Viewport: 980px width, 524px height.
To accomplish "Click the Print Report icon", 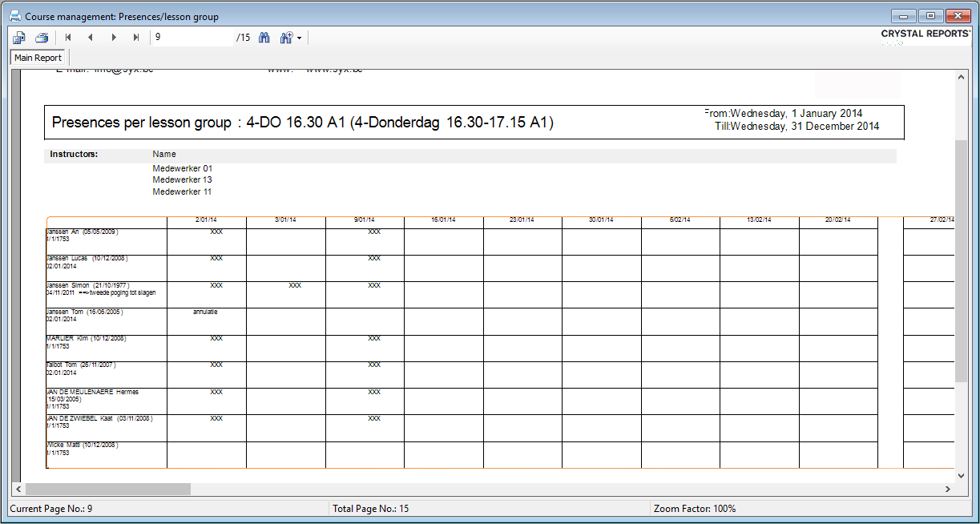I will [42, 38].
